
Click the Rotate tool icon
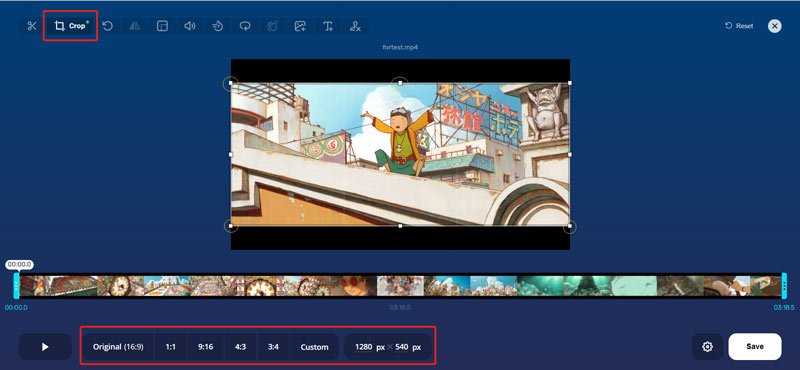(x=108, y=26)
